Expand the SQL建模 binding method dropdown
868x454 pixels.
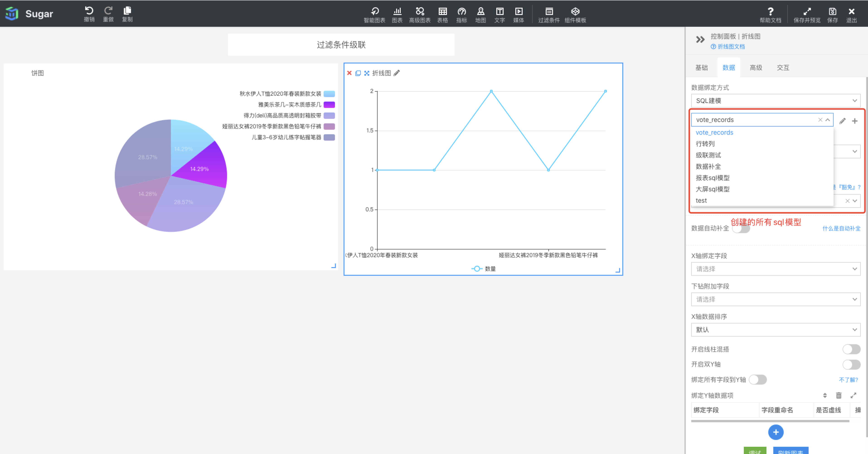775,101
